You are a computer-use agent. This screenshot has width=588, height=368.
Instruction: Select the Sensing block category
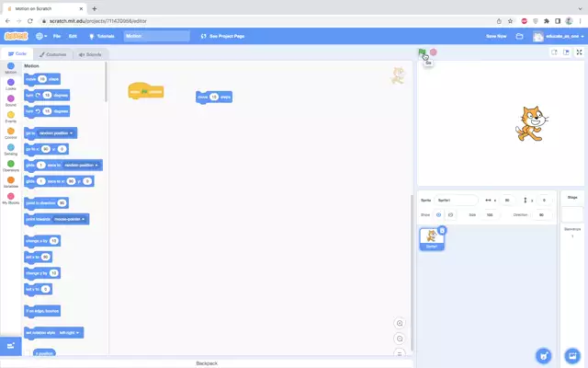tap(10, 149)
